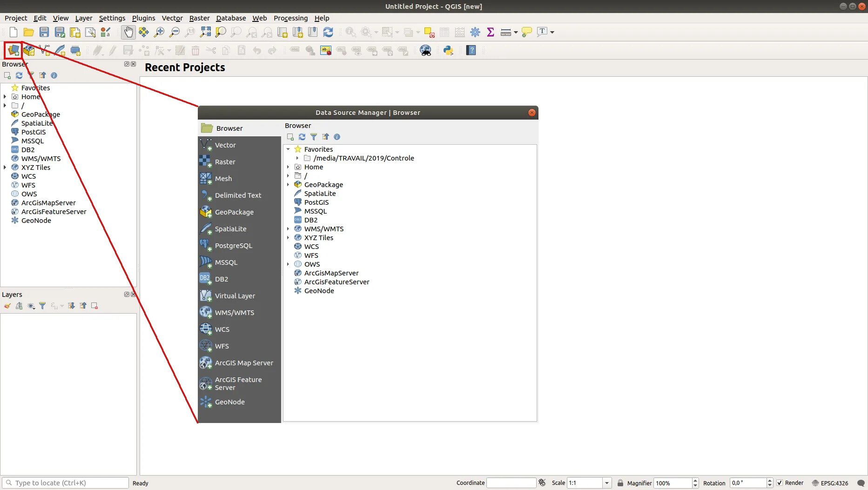
Task: Click the Text Annotation icon
Action: pos(542,32)
